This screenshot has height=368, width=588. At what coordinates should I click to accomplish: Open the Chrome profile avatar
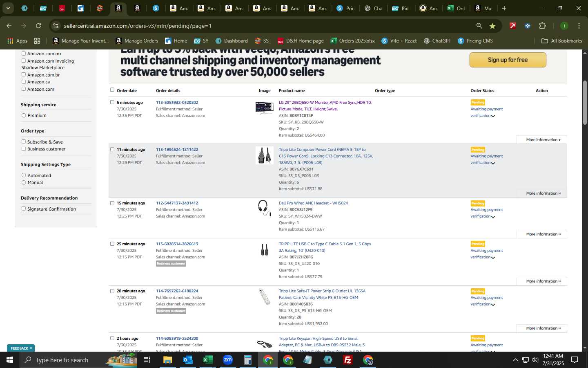(564, 26)
